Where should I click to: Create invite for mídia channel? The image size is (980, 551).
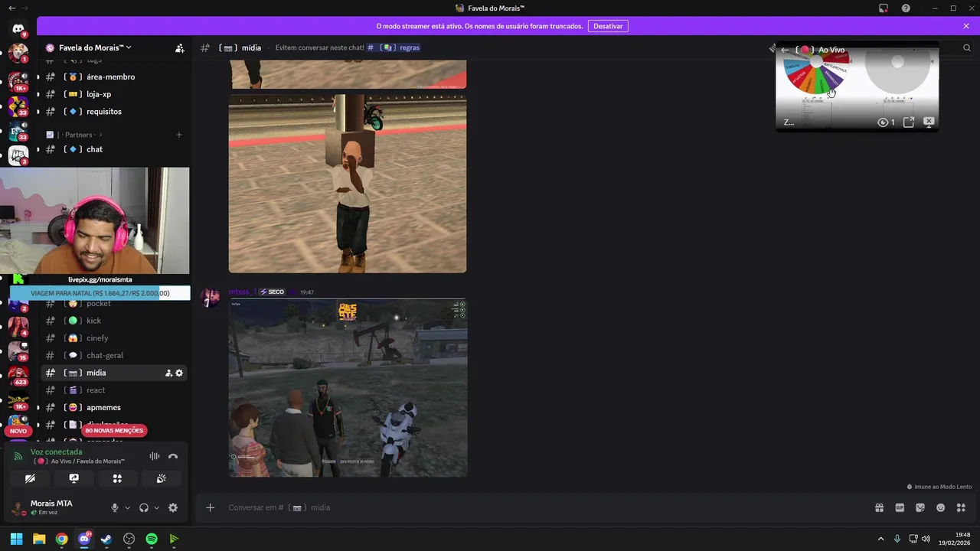(168, 373)
